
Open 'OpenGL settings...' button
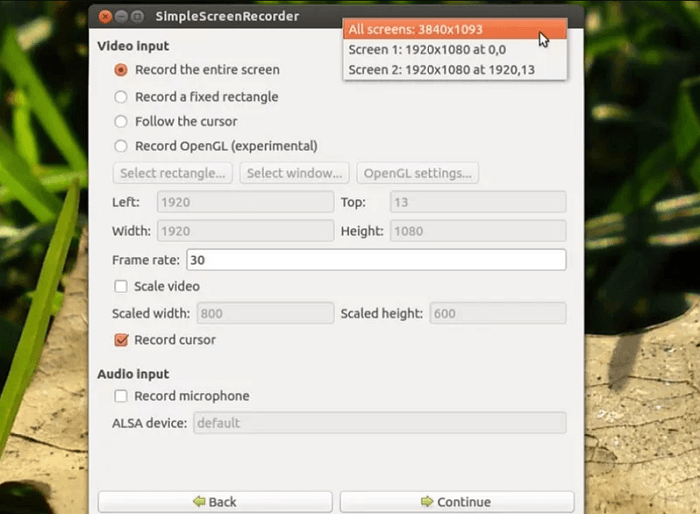(x=417, y=173)
